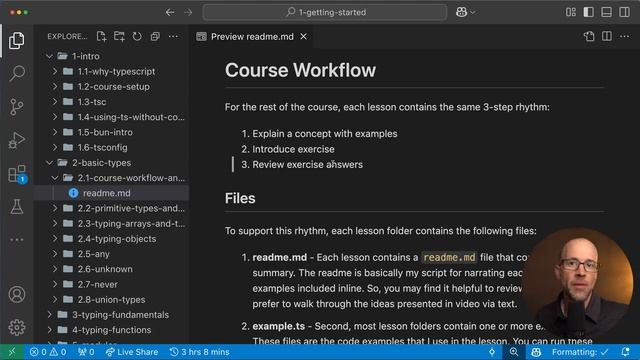This screenshot has height=360, width=640.
Task: Click the Course Workflow heading
Action: pos(300,70)
